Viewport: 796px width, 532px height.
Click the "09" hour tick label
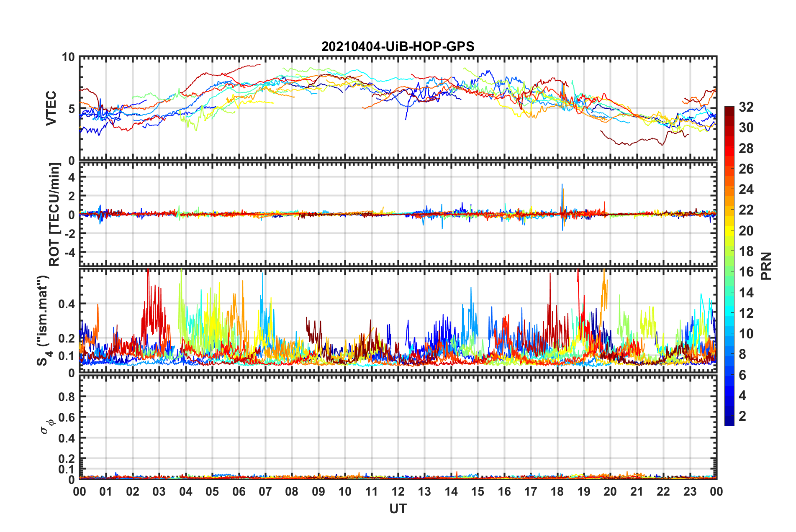click(318, 491)
